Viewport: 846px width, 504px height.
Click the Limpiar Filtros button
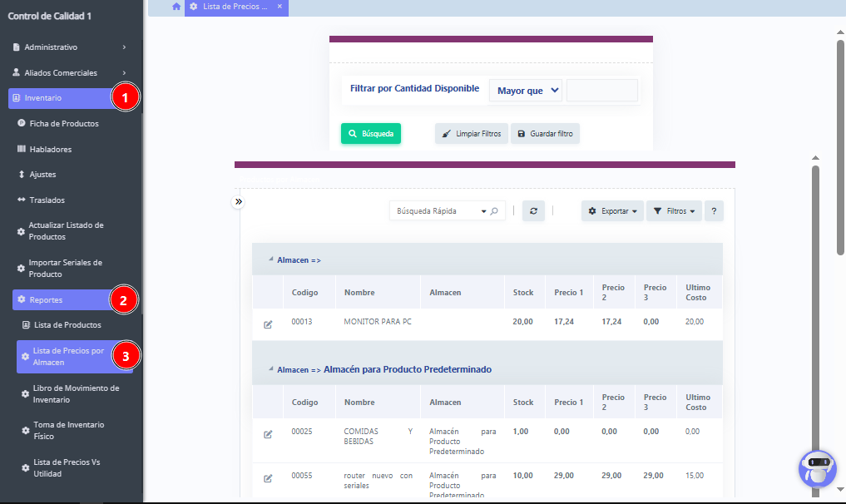coord(472,133)
